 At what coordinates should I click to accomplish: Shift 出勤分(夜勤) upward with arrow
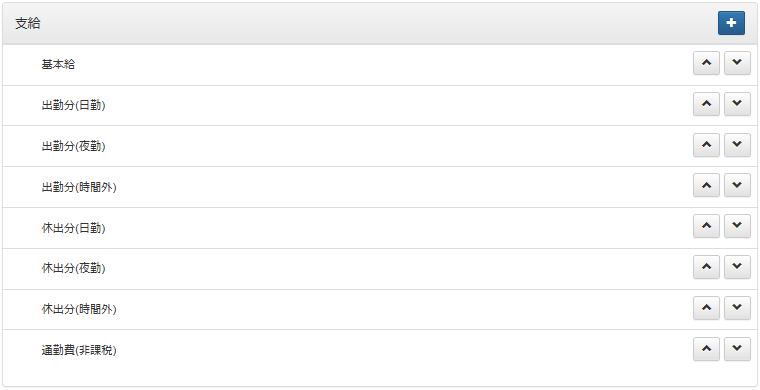click(x=706, y=145)
